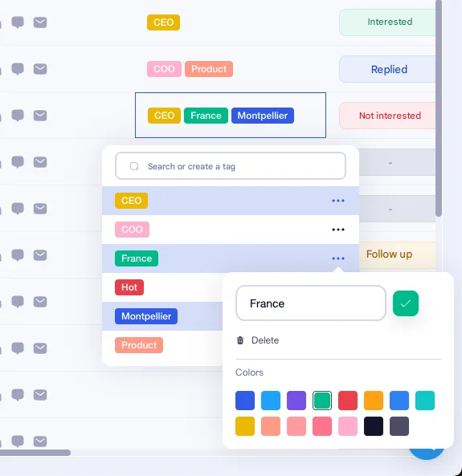Click the envelope icon in the Not interested row
This screenshot has height=476, width=462.
tap(40, 116)
